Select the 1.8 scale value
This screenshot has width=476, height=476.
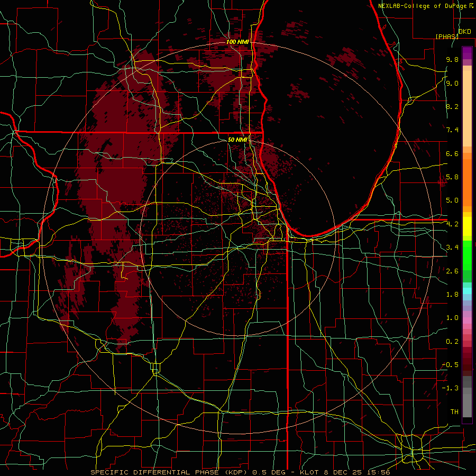[452, 295]
